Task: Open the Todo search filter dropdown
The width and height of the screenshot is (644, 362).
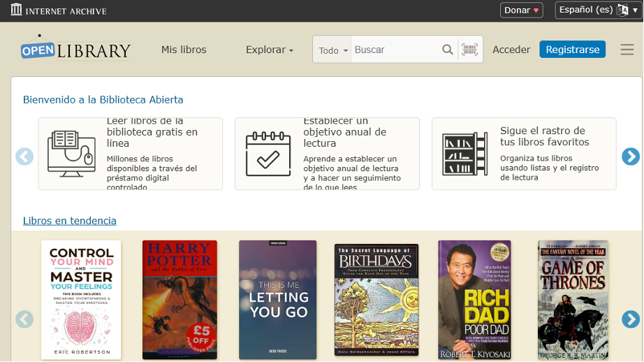Action: [332, 50]
